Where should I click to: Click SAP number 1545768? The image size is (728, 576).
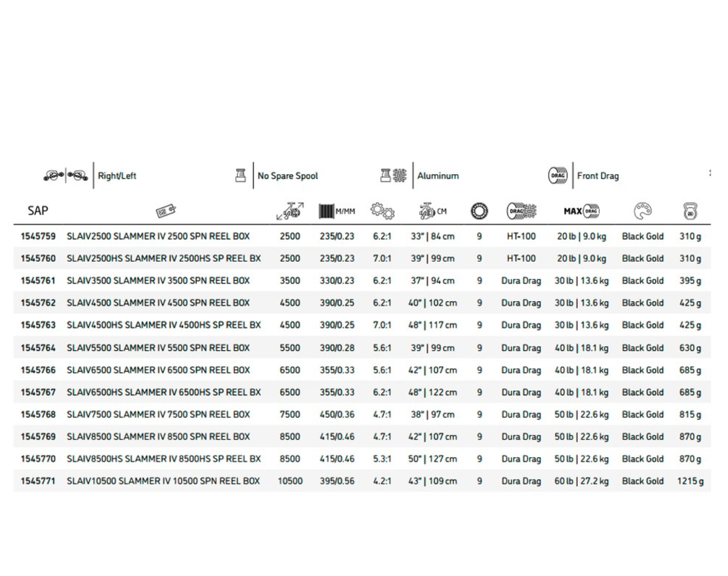click(38, 415)
